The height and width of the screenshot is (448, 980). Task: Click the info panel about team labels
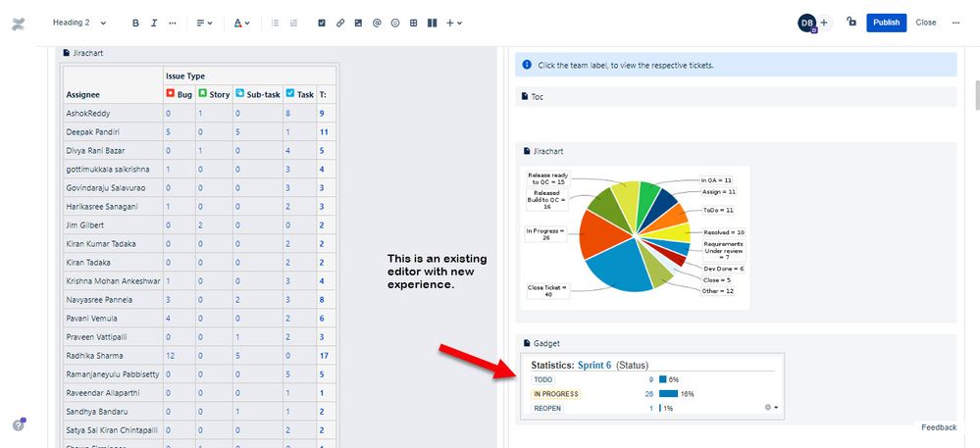tap(736, 65)
